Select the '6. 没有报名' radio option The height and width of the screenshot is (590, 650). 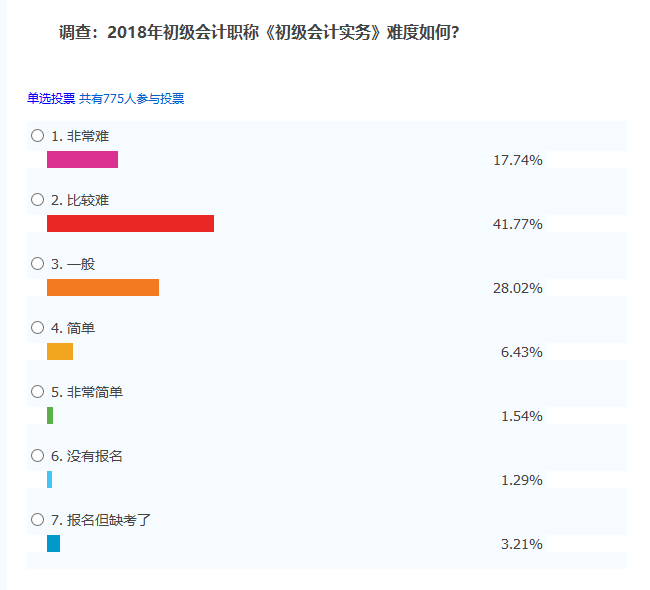pos(38,456)
